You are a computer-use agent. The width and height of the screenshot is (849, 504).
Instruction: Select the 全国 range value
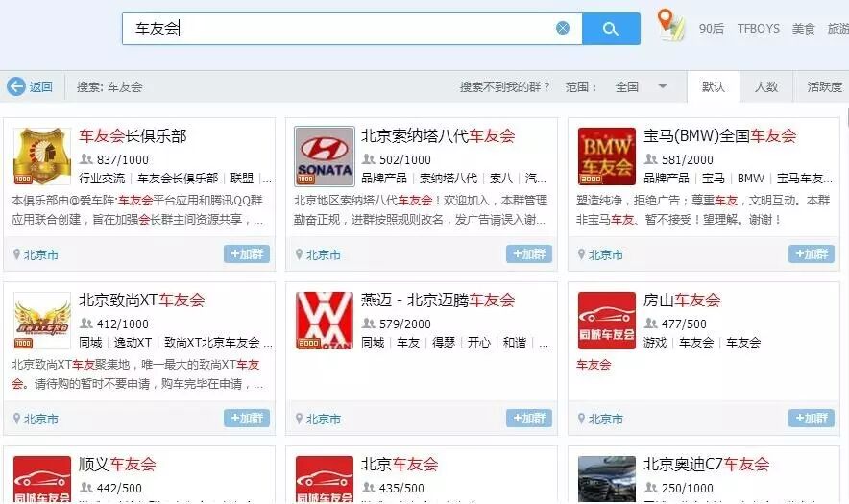pos(627,86)
